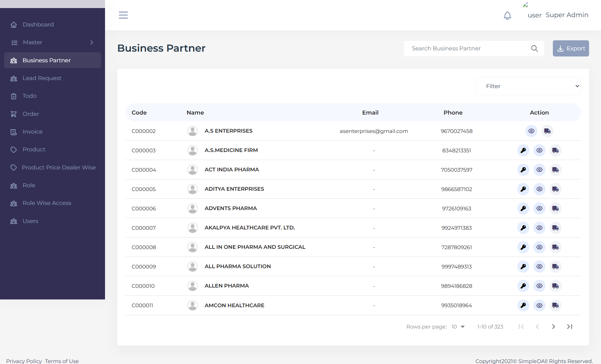Click key icon for AMCON HEALTHCARE
The height and width of the screenshot is (364, 601).
pos(523,305)
